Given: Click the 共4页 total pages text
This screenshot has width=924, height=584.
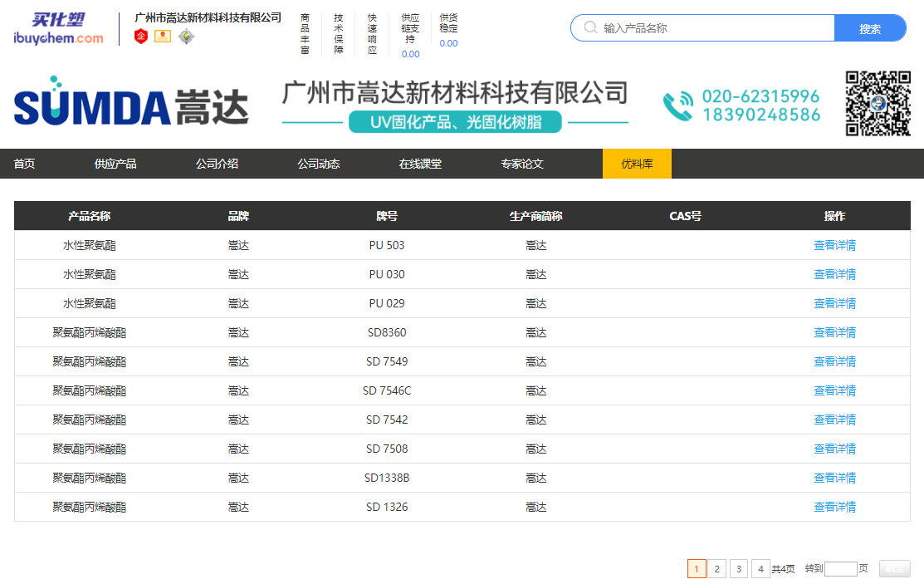Looking at the screenshot, I should 783,569.
